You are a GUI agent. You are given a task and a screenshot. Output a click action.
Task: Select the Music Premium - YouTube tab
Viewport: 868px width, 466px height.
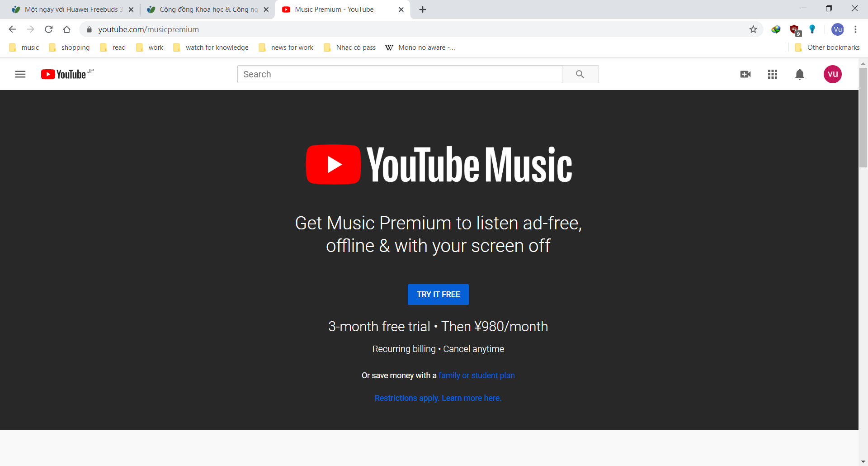coord(342,10)
